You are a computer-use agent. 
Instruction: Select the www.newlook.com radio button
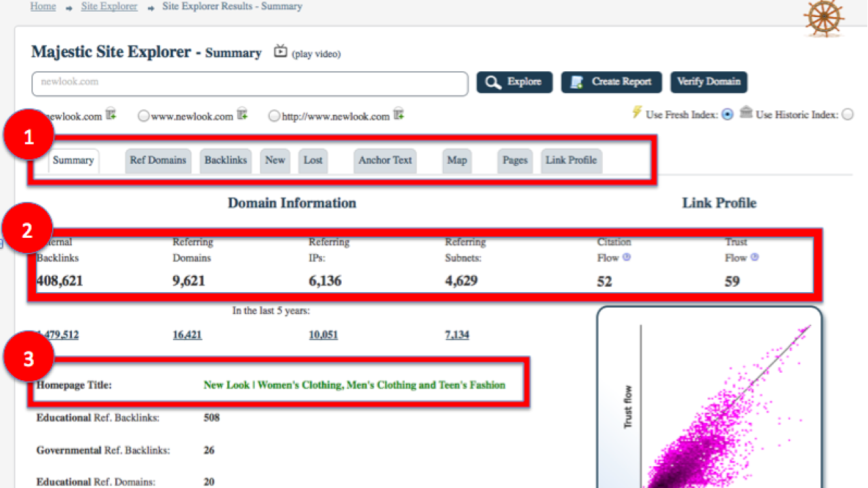143,116
